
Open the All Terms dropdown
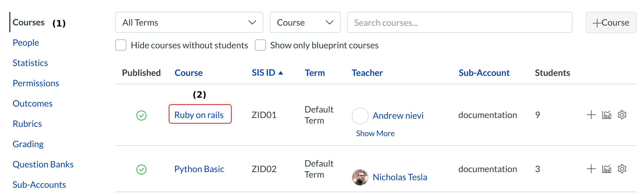pyautogui.click(x=189, y=22)
